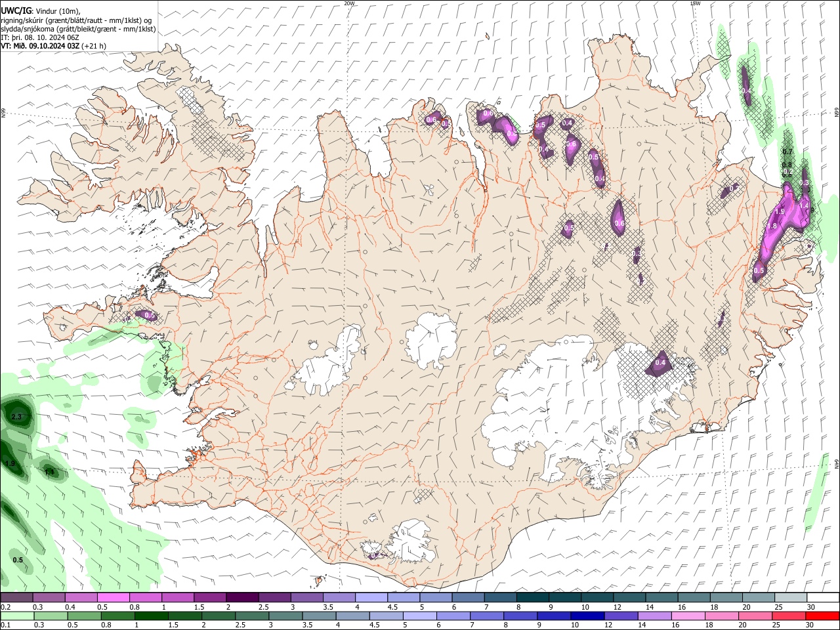Select the '1.8' value in the eastern snow band

772,226
